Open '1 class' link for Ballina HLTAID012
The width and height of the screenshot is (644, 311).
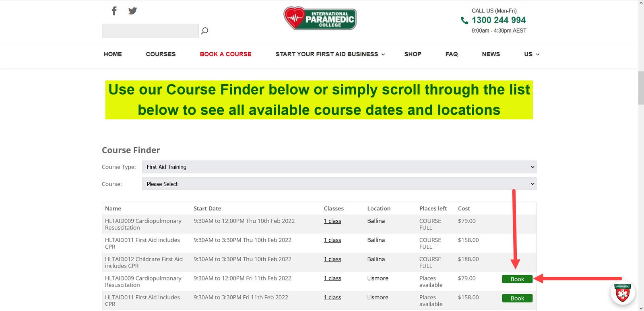pos(332,259)
